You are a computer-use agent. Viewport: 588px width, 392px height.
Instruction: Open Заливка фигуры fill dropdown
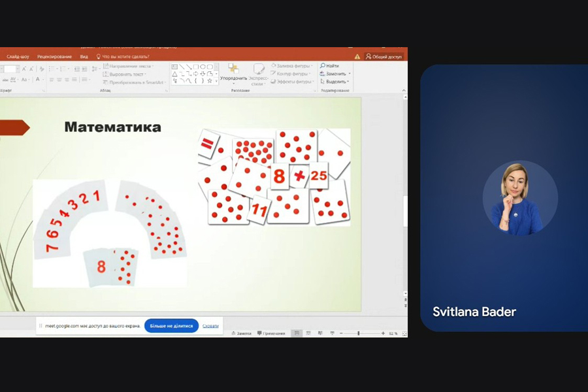(292, 65)
